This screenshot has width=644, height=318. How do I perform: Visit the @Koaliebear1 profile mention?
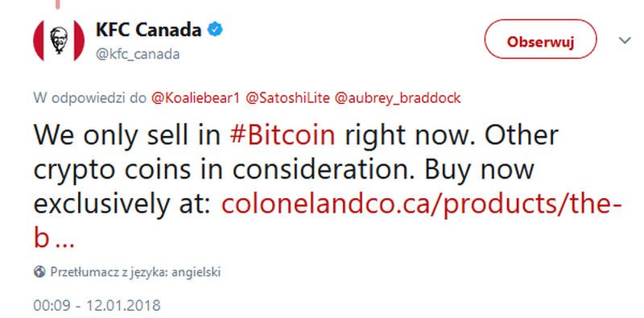[195, 98]
